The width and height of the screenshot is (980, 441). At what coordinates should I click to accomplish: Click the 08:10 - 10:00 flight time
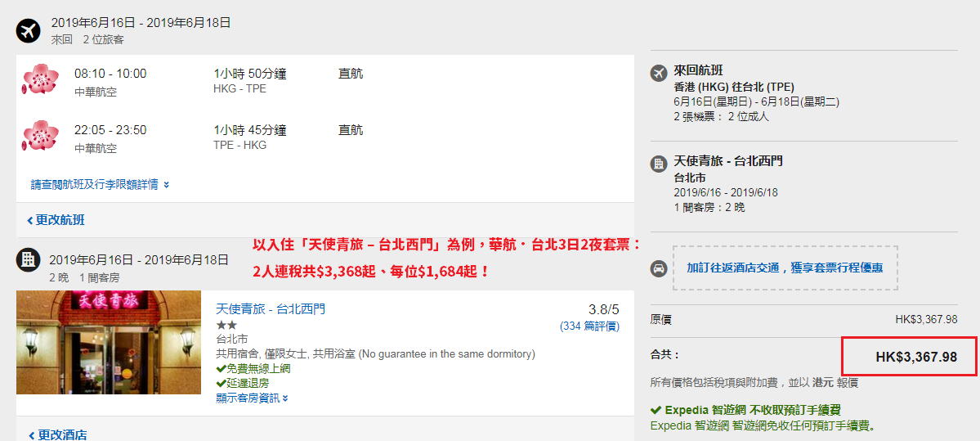[110, 74]
